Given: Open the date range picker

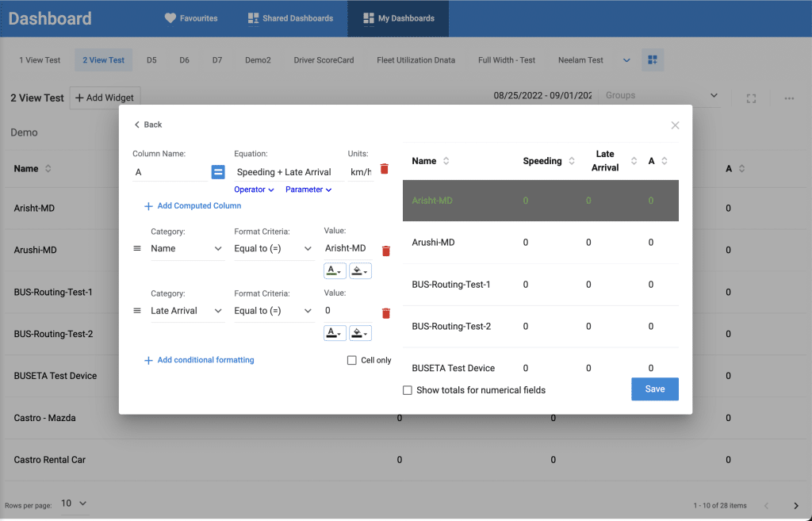Looking at the screenshot, I should click(542, 95).
